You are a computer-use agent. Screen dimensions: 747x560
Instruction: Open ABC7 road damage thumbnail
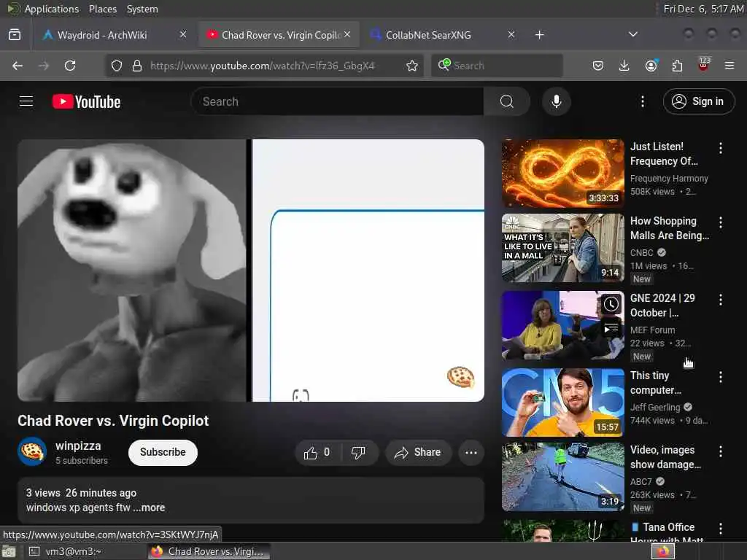pyautogui.click(x=562, y=477)
